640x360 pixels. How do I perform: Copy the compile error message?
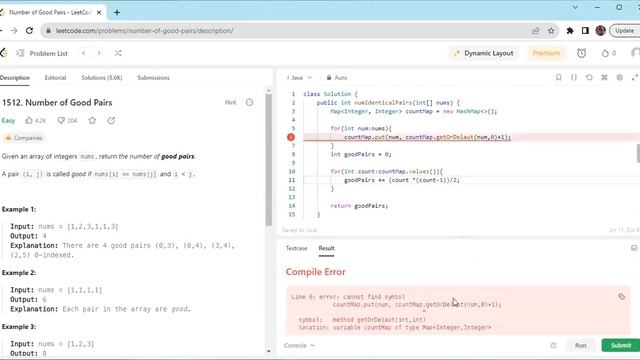(621, 296)
